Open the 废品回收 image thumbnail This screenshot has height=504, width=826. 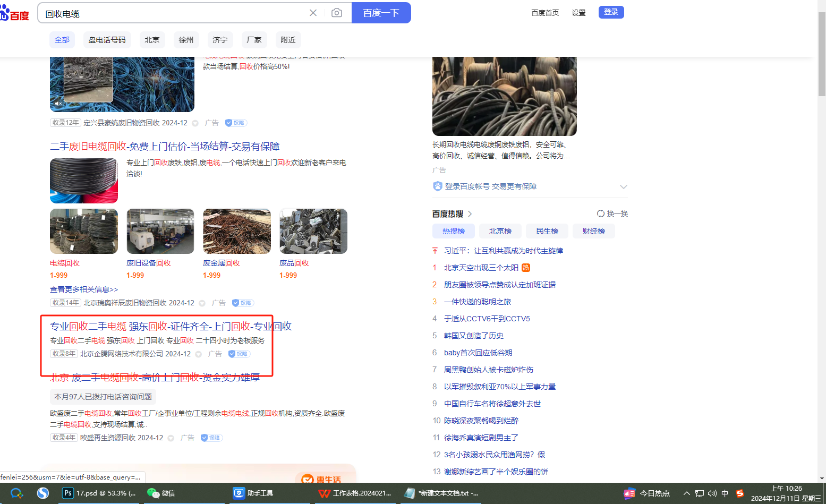[313, 231]
